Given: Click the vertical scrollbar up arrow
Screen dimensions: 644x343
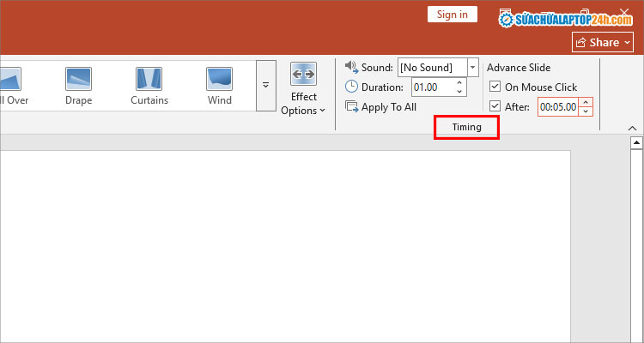Looking at the screenshot, I should pos(636,143).
